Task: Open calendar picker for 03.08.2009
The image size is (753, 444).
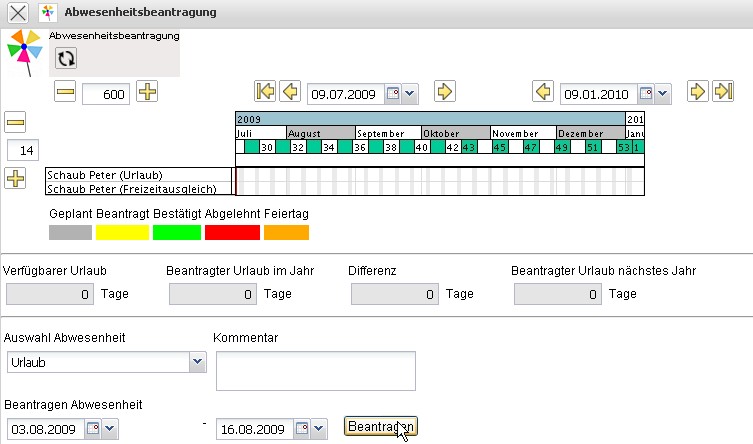Action: [93, 428]
